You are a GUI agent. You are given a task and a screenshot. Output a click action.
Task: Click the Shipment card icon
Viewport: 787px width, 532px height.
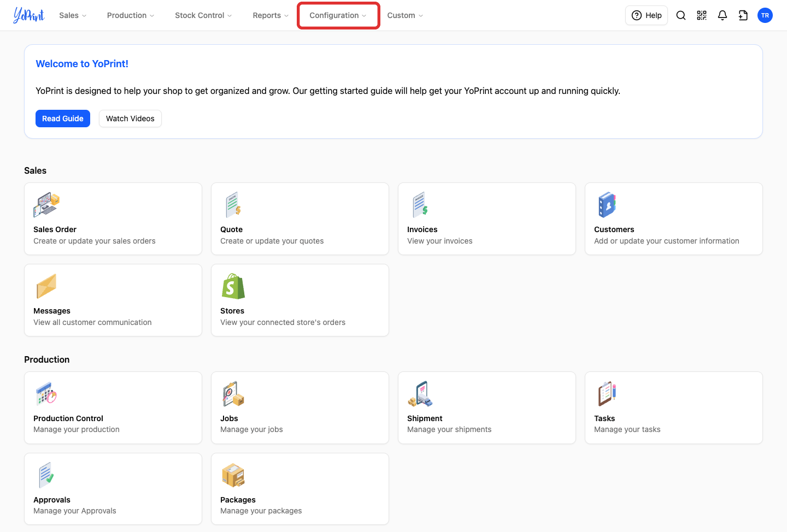[x=420, y=394]
